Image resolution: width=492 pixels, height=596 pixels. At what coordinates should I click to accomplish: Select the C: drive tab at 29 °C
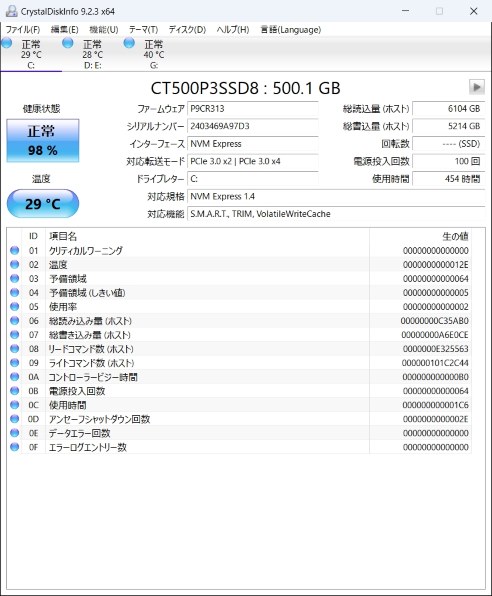[31, 54]
